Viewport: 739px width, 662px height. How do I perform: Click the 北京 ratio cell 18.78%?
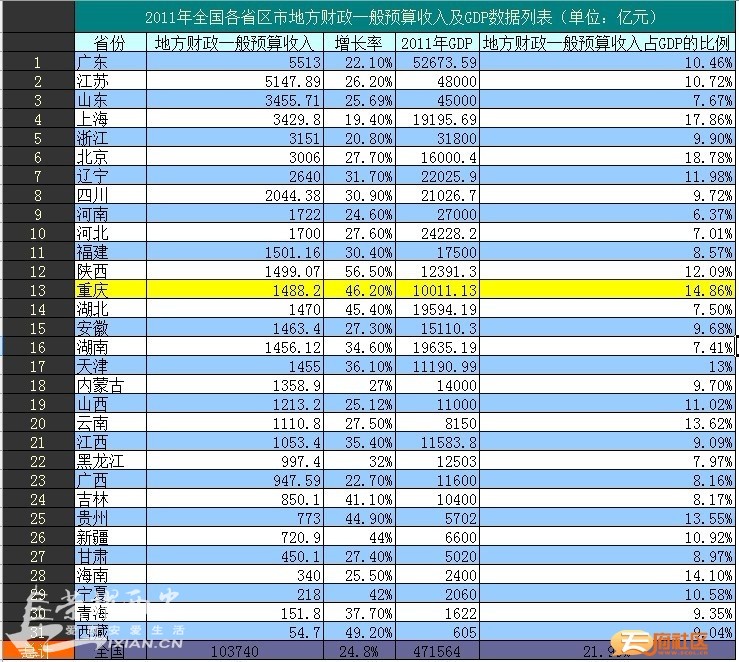click(x=607, y=157)
